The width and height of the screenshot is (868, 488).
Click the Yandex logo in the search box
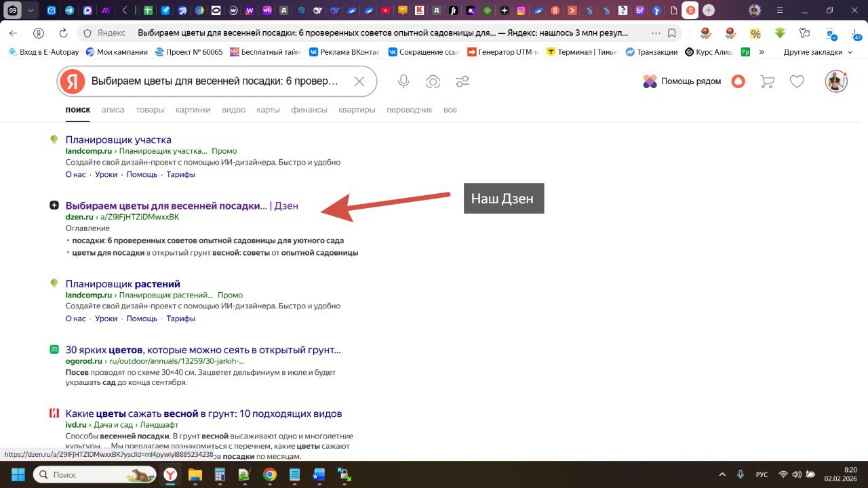(72, 81)
